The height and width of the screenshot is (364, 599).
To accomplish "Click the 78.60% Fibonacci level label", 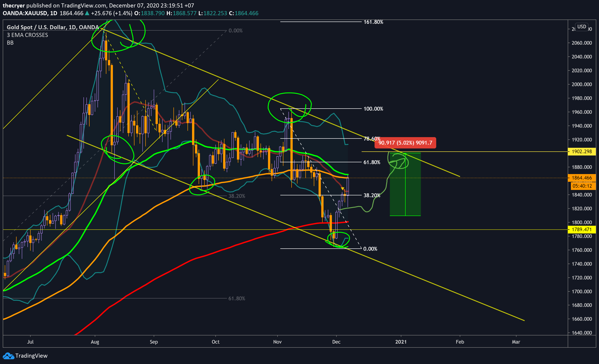I will click(x=372, y=138).
